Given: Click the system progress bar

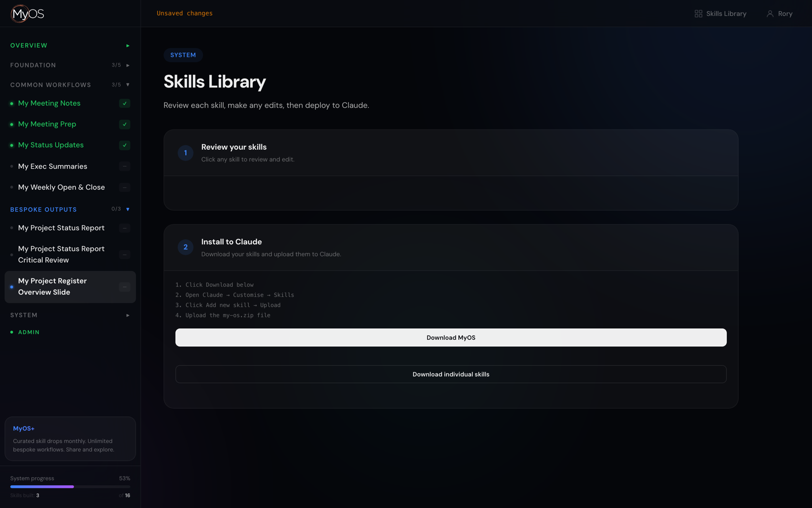Looking at the screenshot, I should tap(70, 487).
